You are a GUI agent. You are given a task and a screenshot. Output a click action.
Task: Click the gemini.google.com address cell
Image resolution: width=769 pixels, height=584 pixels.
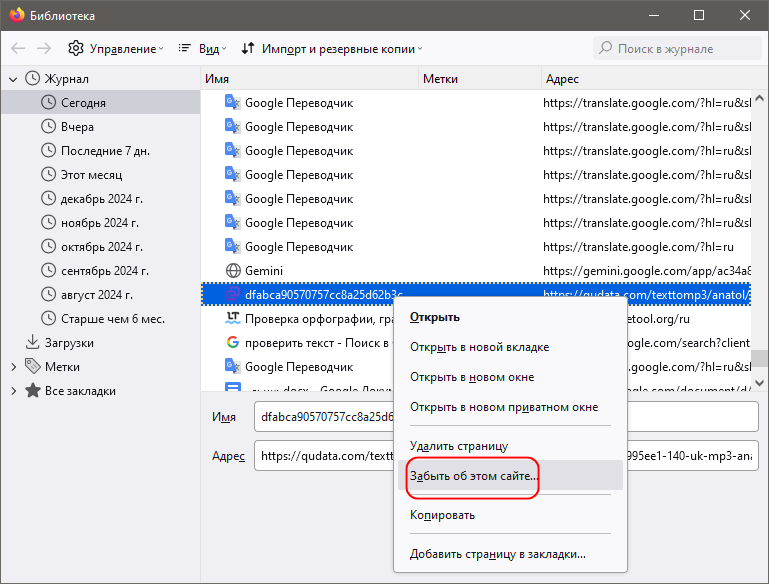[x=647, y=271]
